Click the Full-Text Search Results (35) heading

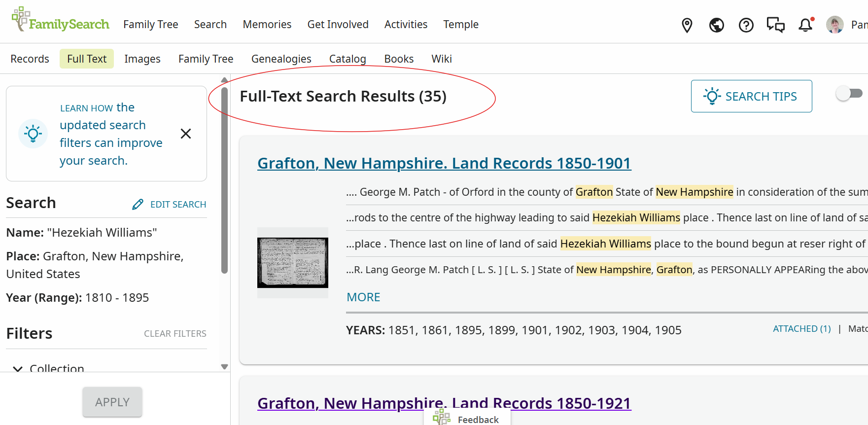click(x=343, y=96)
